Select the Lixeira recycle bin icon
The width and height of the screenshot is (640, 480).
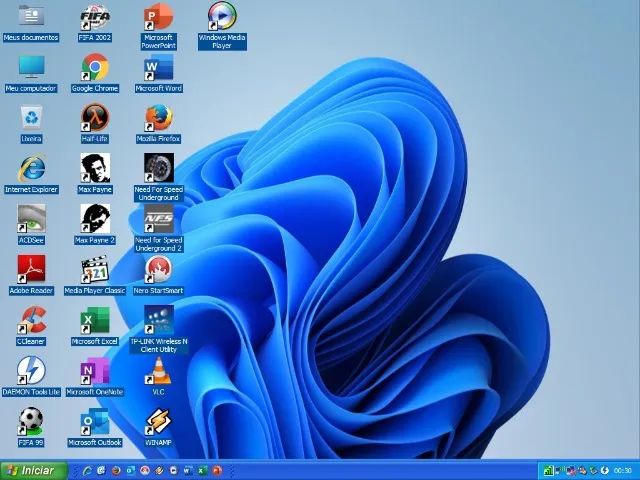(31, 125)
